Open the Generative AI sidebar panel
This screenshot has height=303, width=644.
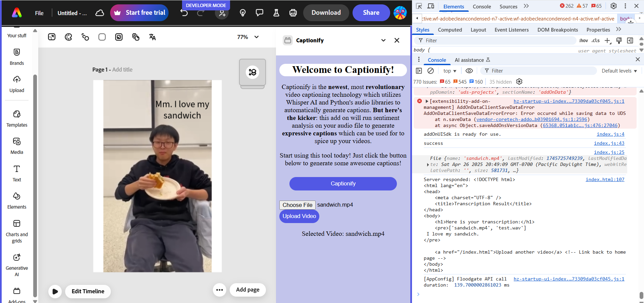pos(17,265)
